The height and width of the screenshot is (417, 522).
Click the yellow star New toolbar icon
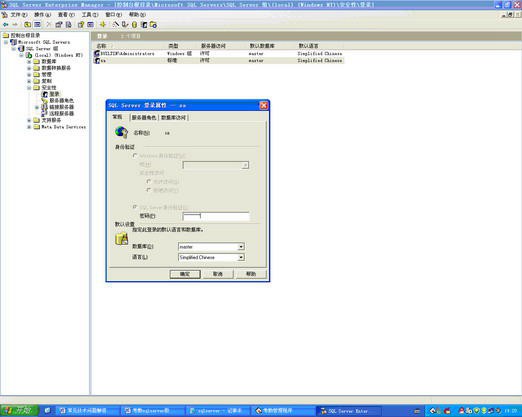(103, 25)
